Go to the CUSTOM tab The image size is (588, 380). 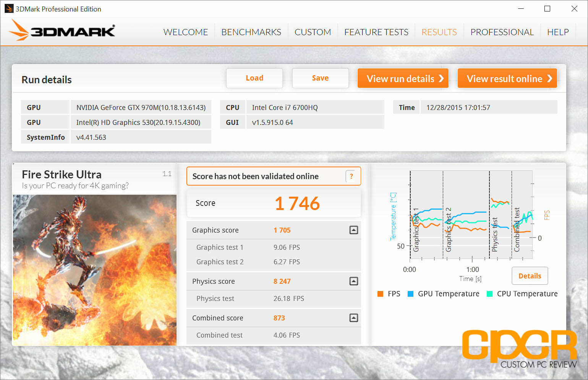[x=313, y=32]
